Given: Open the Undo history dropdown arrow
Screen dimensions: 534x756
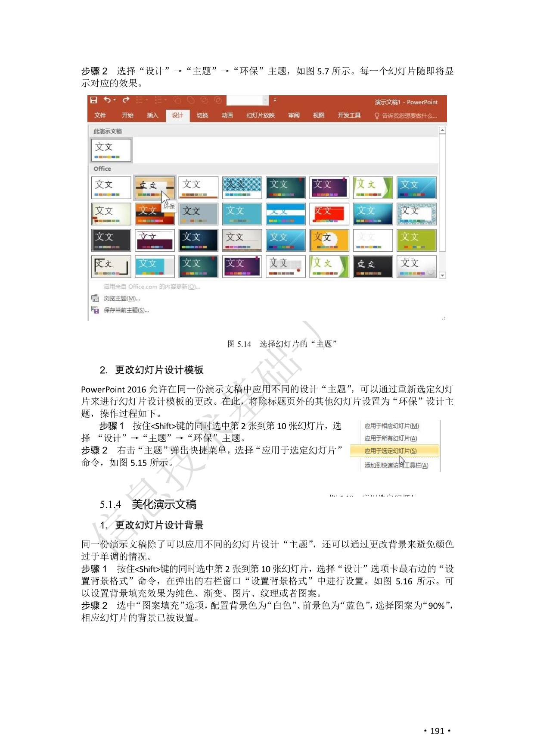Looking at the screenshot, I should 115,100.
